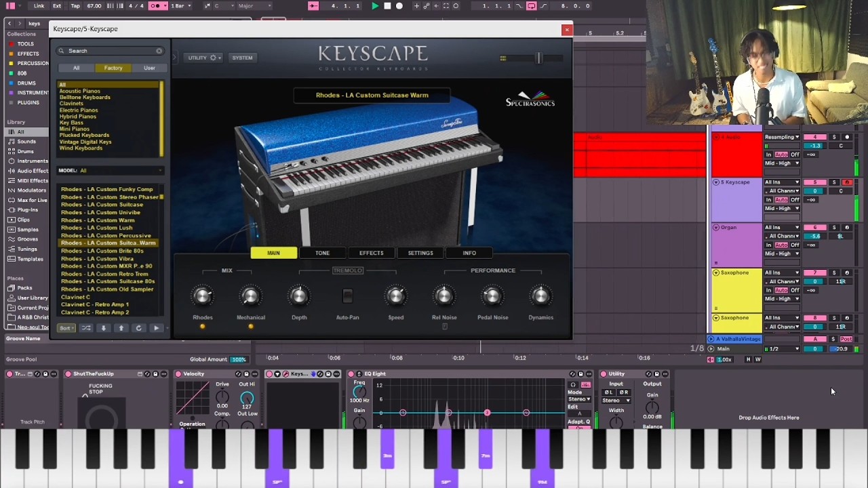Select the All filter tab in Keyscape
The height and width of the screenshot is (488, 868).
[76, 68]
